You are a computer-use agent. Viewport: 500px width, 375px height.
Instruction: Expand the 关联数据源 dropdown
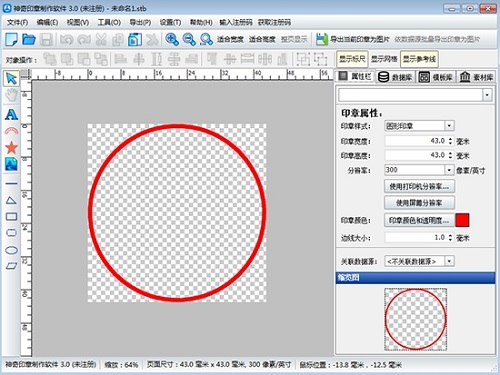click(x=449, y=261)
